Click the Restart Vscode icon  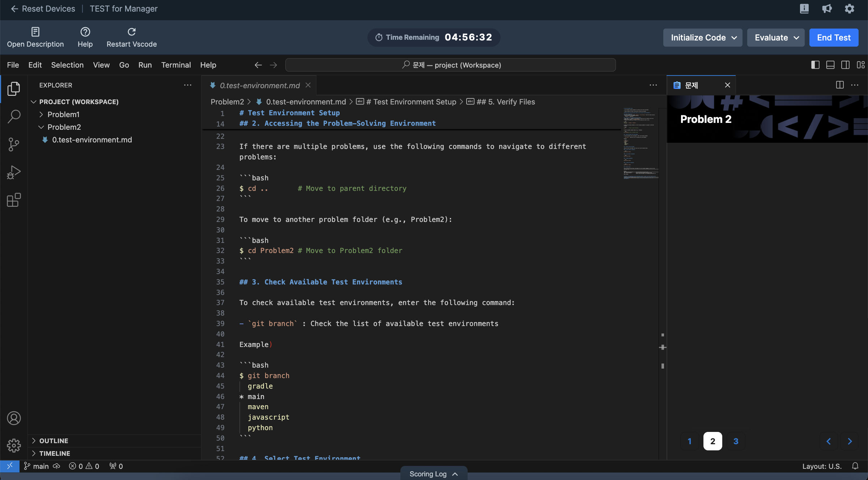pos(132,32)
